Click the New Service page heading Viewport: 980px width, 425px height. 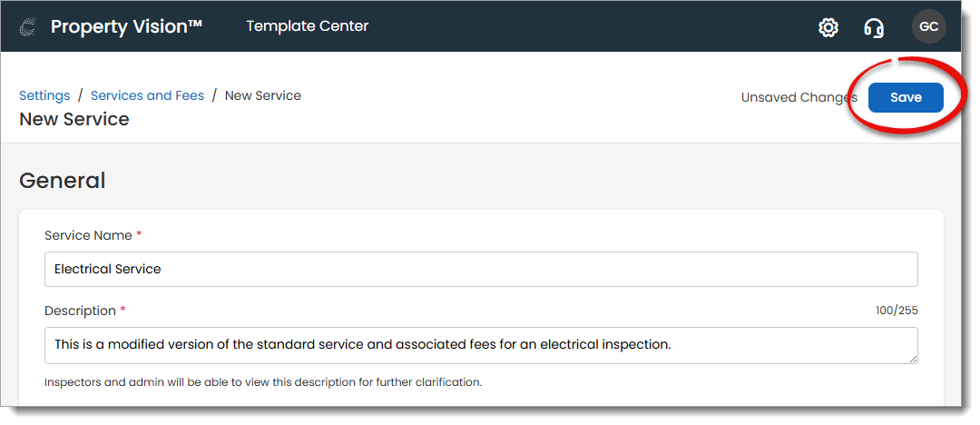click(x=73, y=119)
